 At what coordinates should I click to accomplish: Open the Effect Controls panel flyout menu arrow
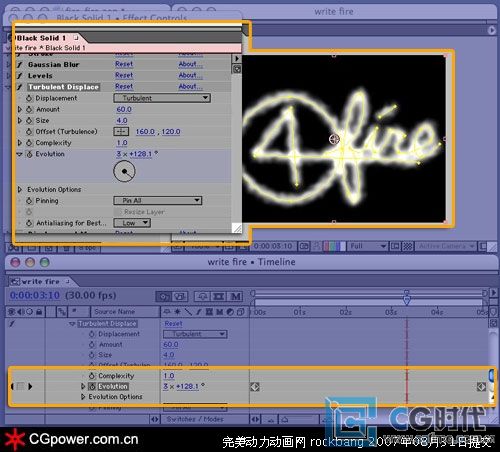[236, 59]
